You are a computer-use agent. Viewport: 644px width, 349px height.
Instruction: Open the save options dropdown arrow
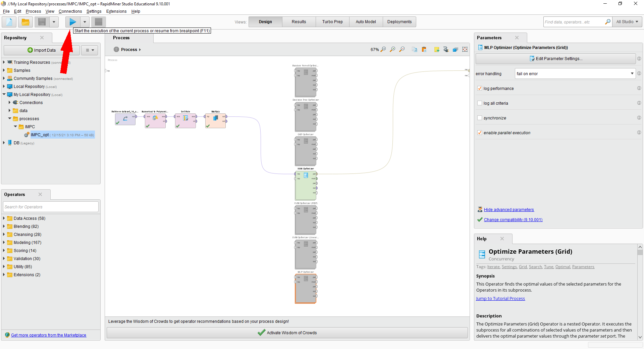click(54, 22)
